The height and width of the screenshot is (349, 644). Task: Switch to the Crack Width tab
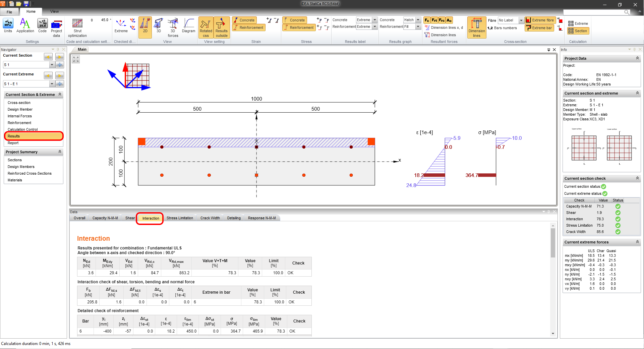210,218
